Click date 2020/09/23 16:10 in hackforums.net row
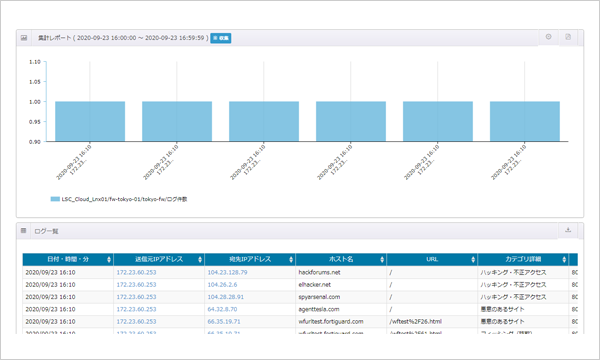 coord(50,272)
